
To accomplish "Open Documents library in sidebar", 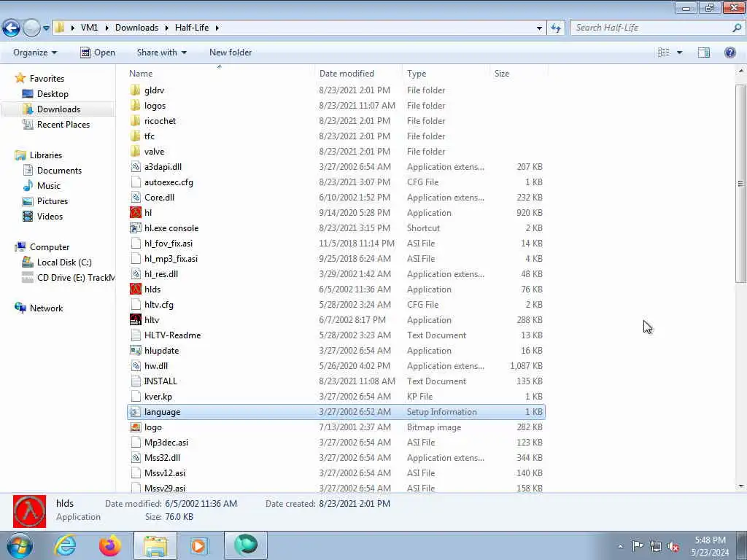I will 59,171.
